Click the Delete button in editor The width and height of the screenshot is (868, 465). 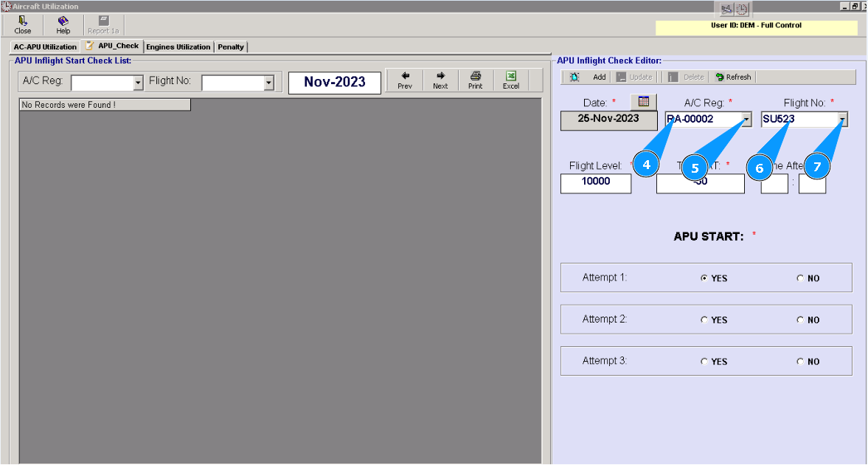pyautogui.click(x=686, y=77)
